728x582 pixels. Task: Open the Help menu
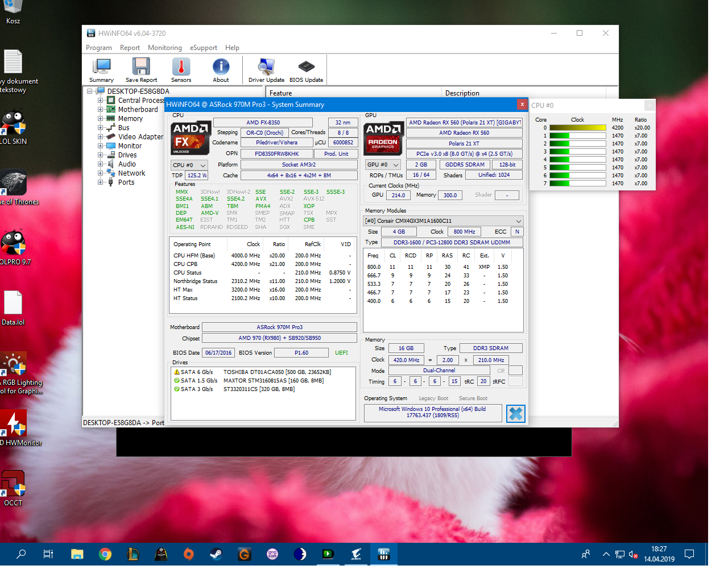pyautogui.click(x=232, y=48)
